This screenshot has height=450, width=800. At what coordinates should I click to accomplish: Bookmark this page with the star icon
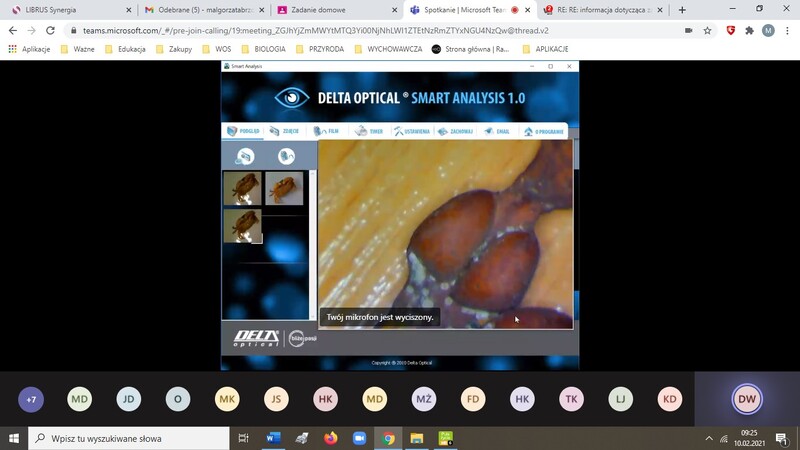point(707,30)
